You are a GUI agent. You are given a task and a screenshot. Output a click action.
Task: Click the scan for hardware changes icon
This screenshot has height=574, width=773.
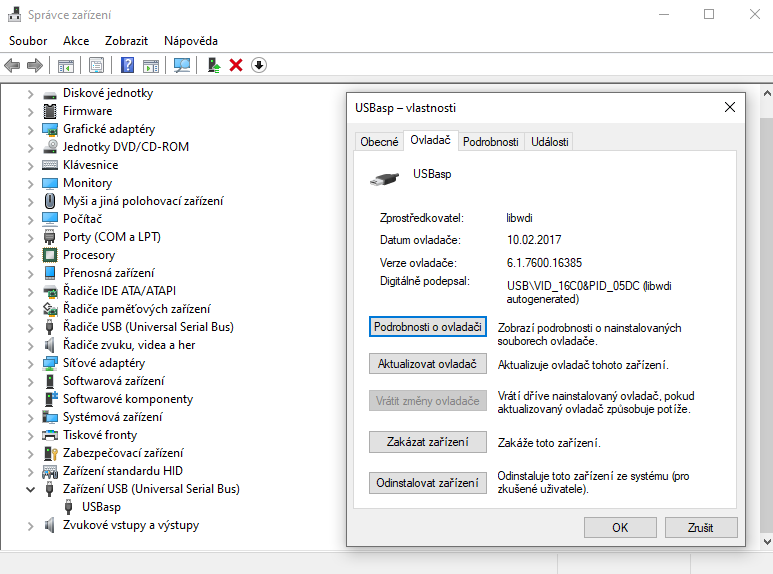point(181,66)
